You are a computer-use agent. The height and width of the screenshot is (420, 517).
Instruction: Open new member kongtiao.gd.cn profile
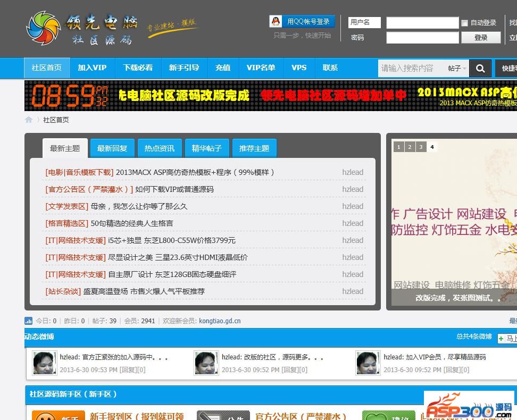[220, 321]
